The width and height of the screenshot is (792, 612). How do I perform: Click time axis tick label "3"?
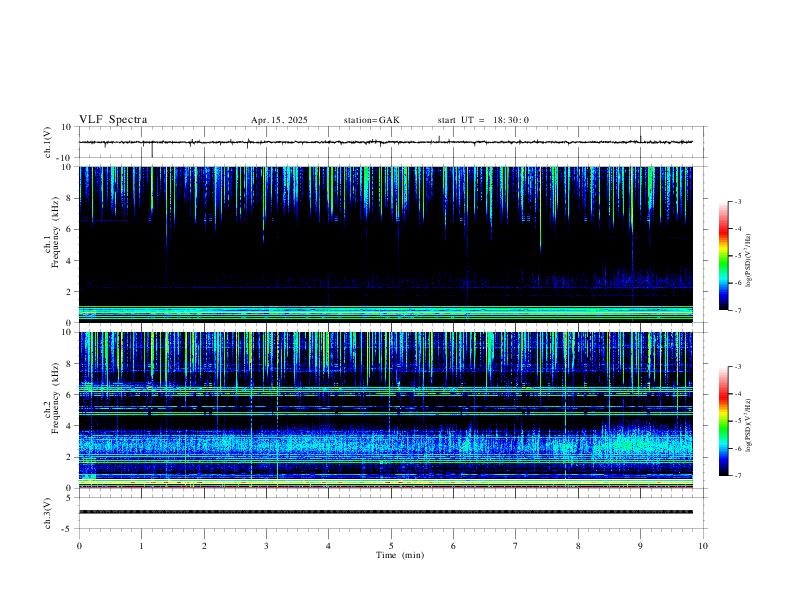coord(266,546)
